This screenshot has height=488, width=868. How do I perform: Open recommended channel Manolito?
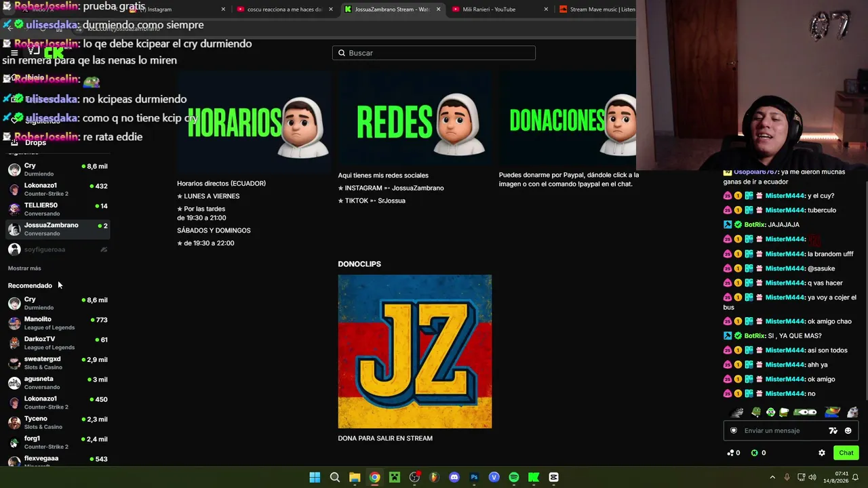[58, 323]
